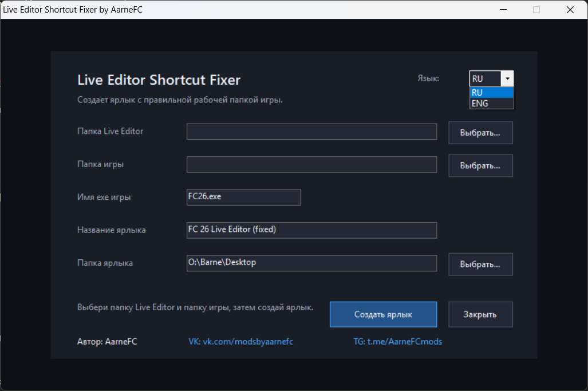Screen dimensions: 588x391
Task: Click the 'Название ярлыка' label
Action: click(x=112, y=230)
